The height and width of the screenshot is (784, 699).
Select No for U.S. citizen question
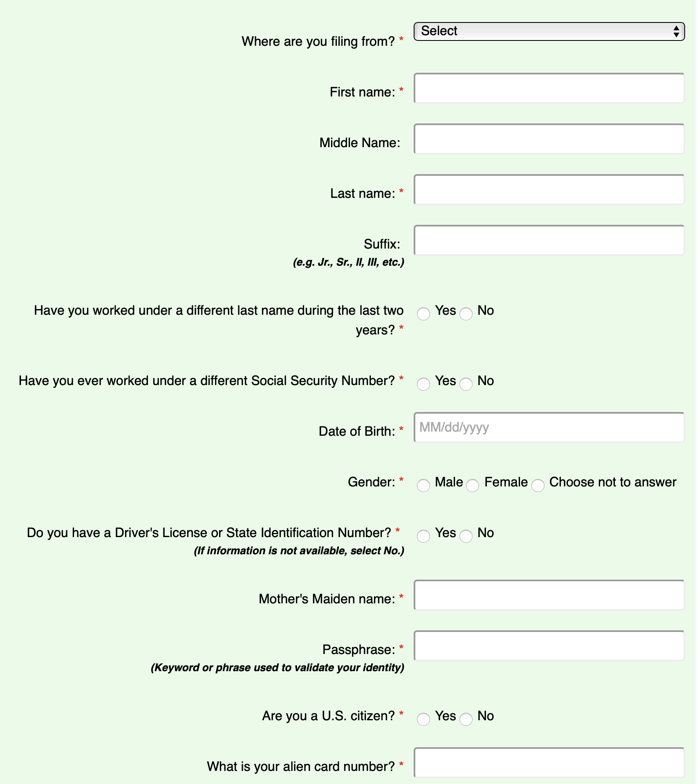466,719
